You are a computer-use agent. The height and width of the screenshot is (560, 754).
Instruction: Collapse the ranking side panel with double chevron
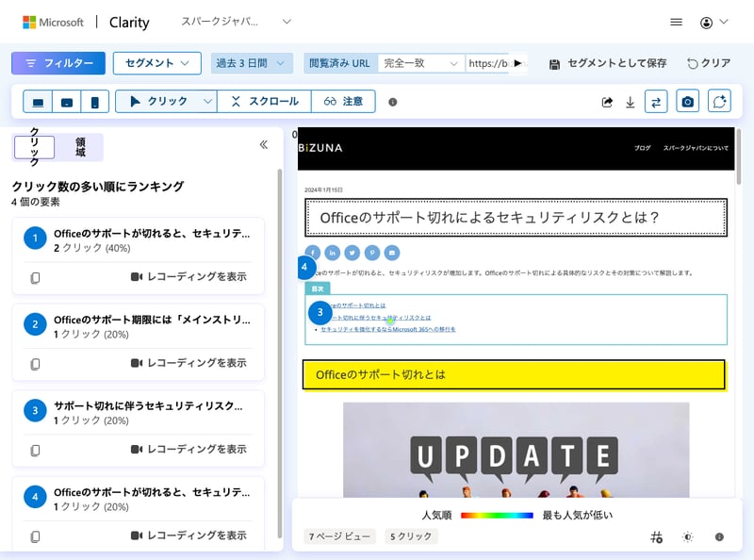pos(264,145)
